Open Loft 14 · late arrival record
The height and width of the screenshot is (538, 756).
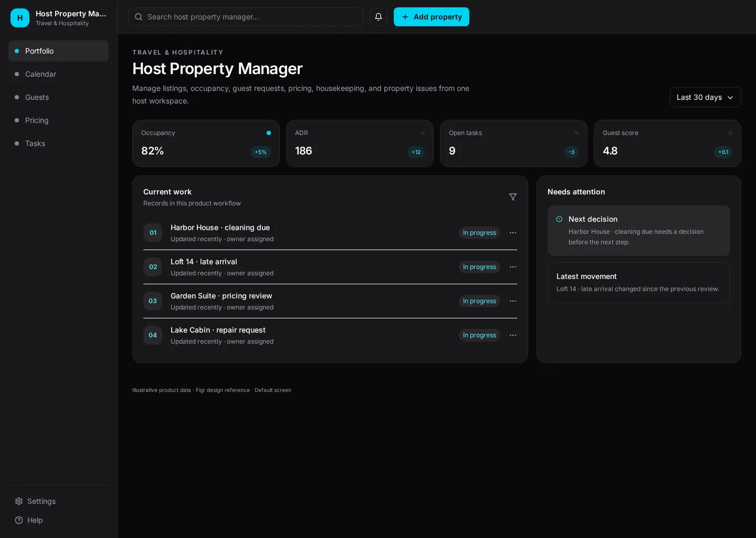(x=330, y=267)
